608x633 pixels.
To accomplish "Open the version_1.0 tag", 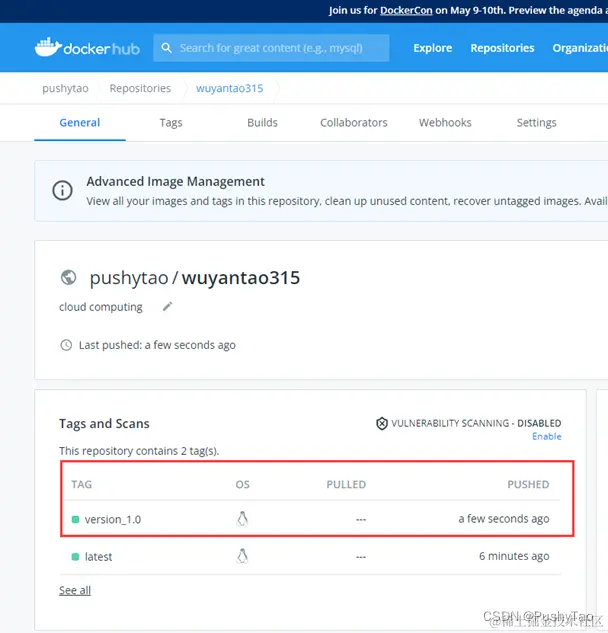I will tap(113, 519).
